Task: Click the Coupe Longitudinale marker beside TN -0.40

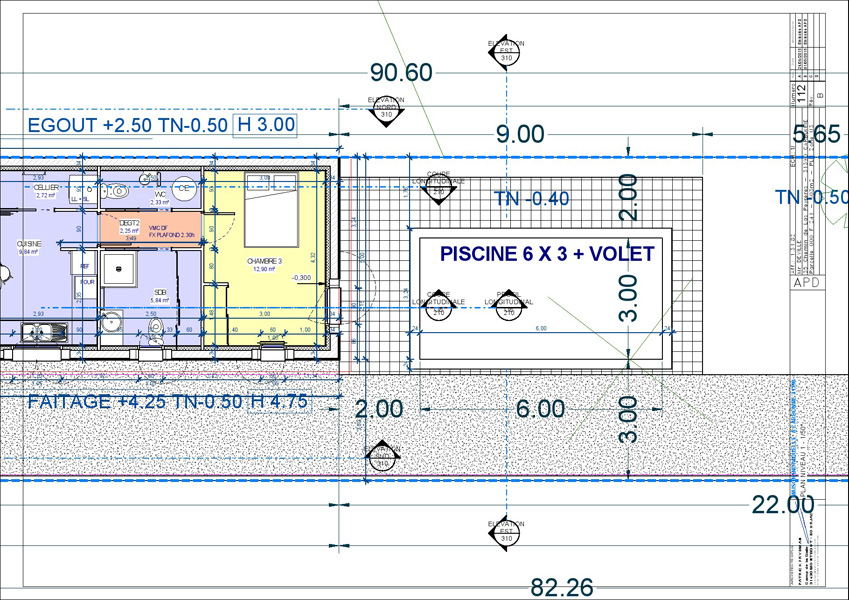Action: click(437, 190)
